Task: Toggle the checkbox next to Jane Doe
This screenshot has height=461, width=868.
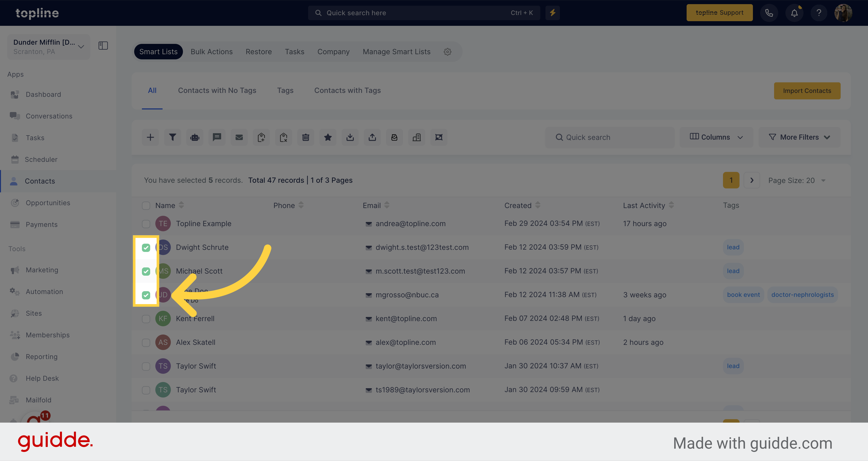Action: (146, 295)
